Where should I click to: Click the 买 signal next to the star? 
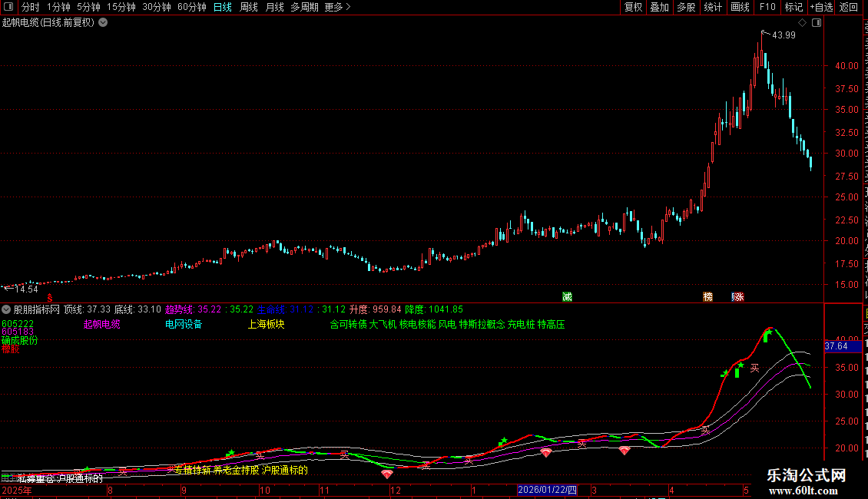(754, 368)
